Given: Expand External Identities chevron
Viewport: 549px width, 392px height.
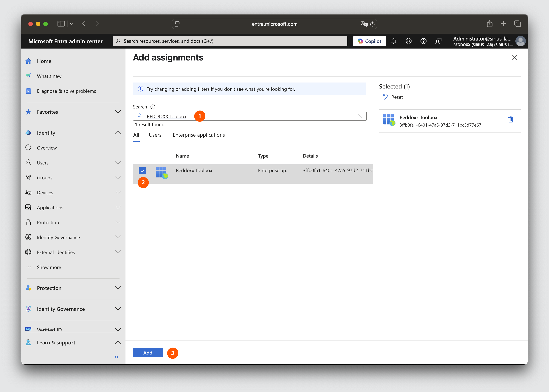Looking at the screenshot, I should (118, 252).
